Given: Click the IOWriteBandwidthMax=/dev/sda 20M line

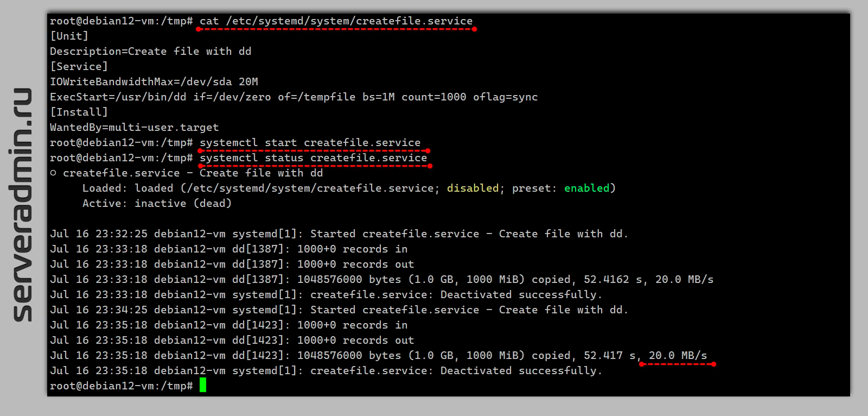Looking at the screenshot, I should (x=154, y=82).
